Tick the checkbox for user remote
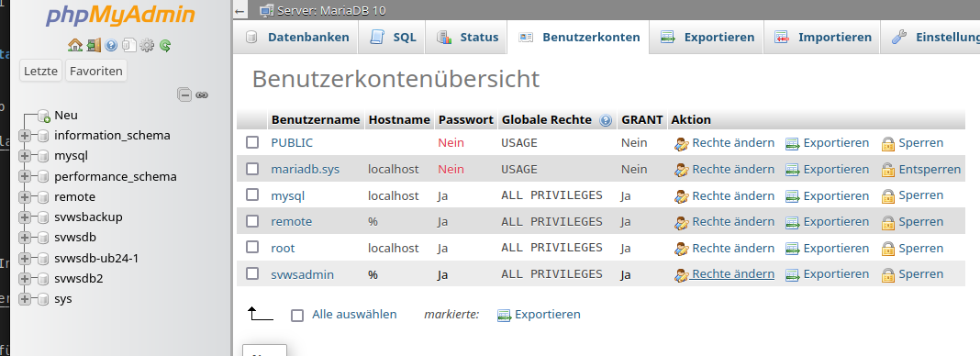 pyautogui.click(x=251, y=221)
